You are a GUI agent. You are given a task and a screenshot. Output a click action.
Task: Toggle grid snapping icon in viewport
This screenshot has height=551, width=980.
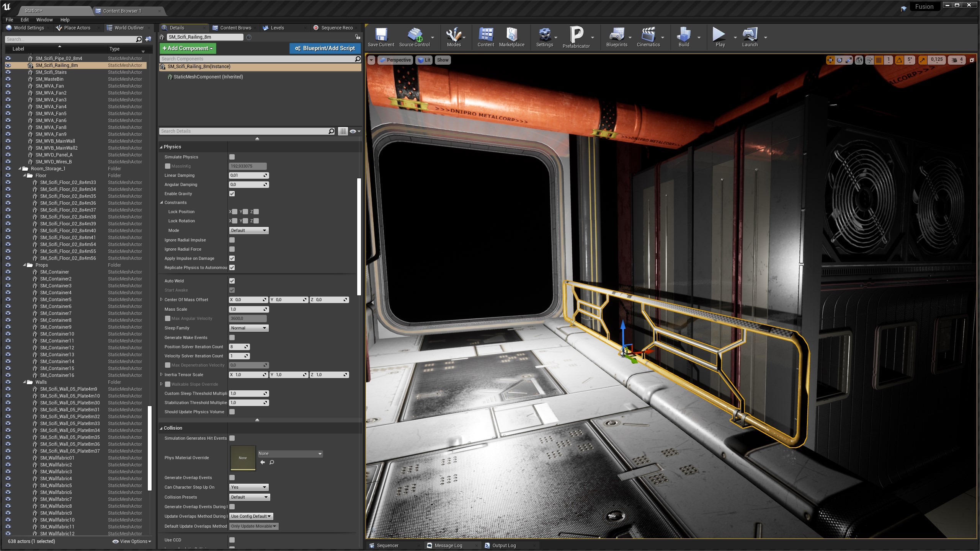pyautogui.click(x=879, y=60)
